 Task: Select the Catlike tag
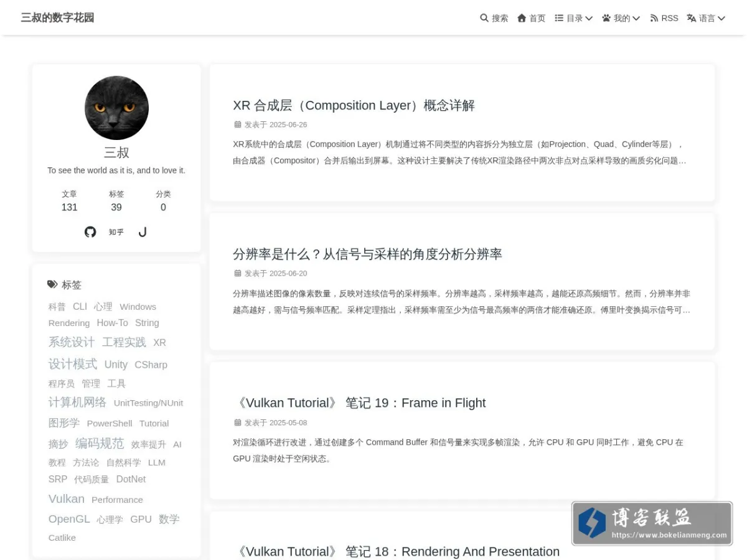point(62,538)
